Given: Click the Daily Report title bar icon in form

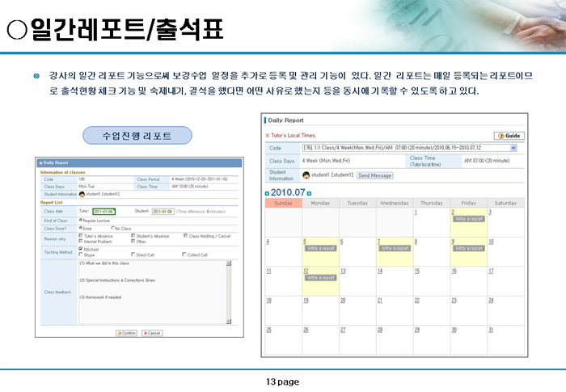Looking at the screenshot, I should point(40,162).
